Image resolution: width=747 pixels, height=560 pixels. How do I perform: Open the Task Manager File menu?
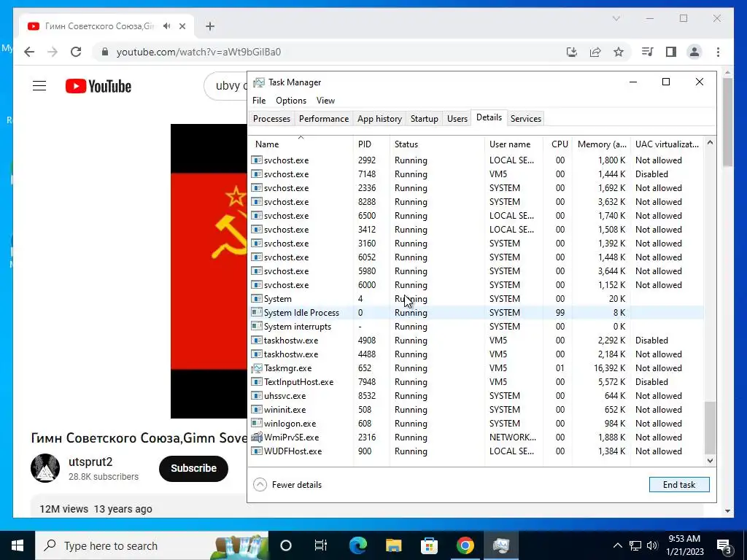259,101
